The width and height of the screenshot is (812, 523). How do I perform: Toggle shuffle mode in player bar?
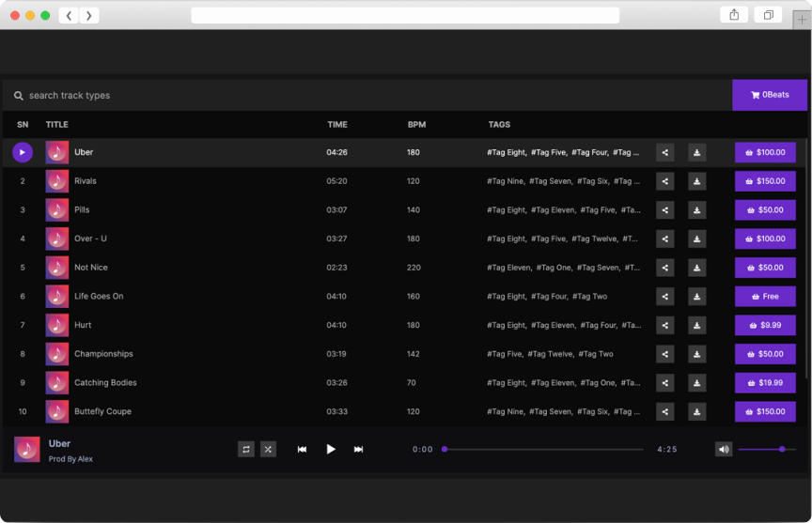click(268, 450)
